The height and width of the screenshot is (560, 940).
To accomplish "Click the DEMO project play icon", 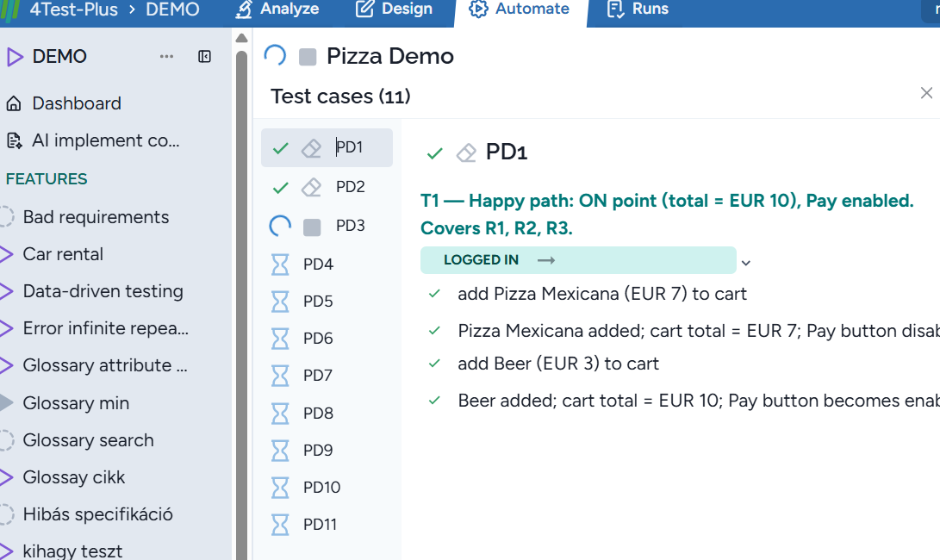I will pos(15,57).
